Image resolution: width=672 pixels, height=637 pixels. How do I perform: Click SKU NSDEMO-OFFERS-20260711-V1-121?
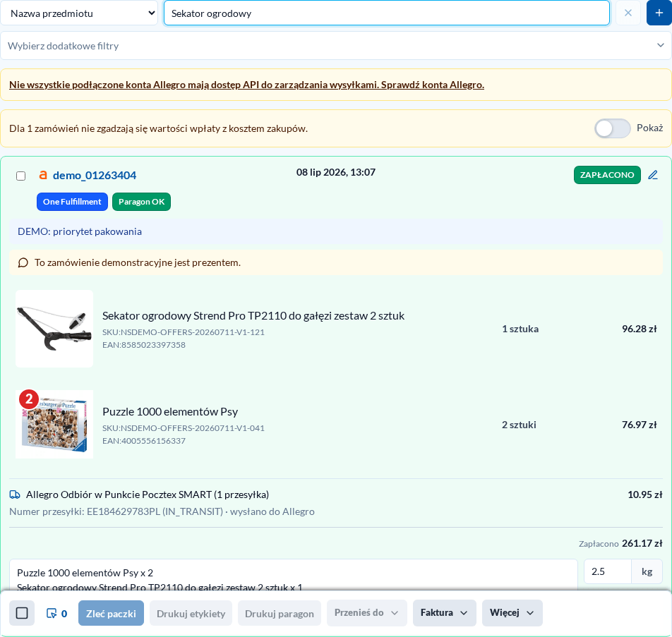184,332
